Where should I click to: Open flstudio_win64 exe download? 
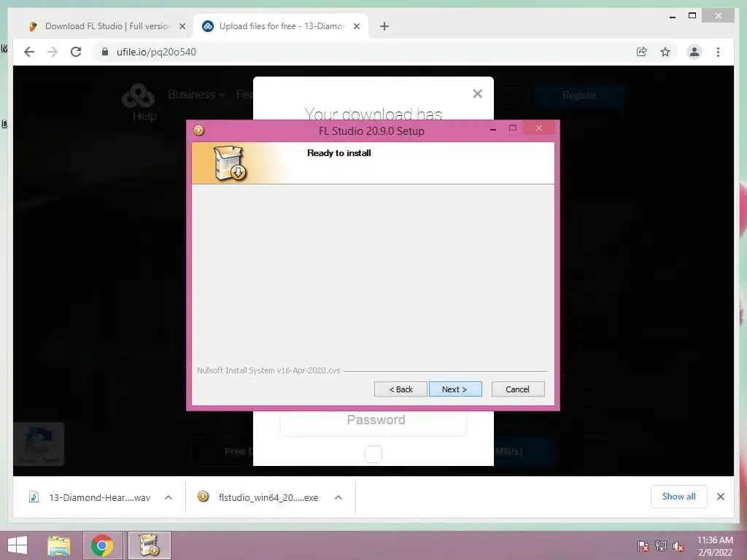click(x=268, y=497)
